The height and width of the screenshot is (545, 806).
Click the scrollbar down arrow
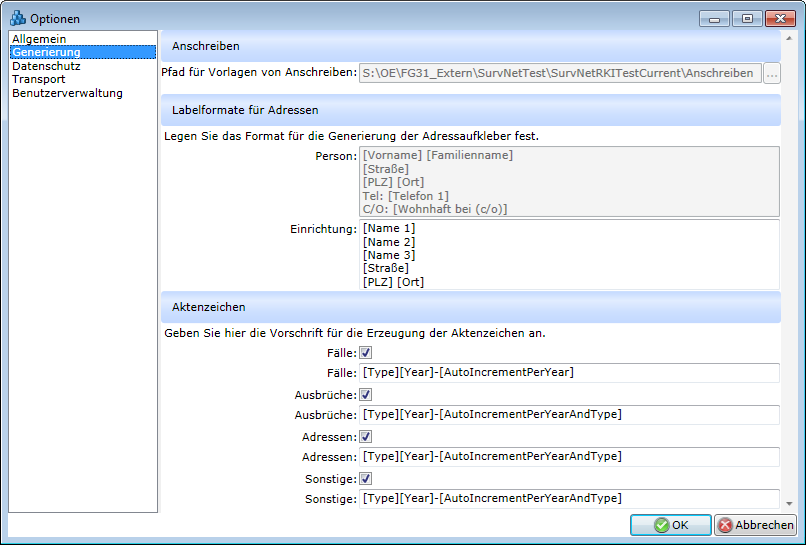click(789, 504)
